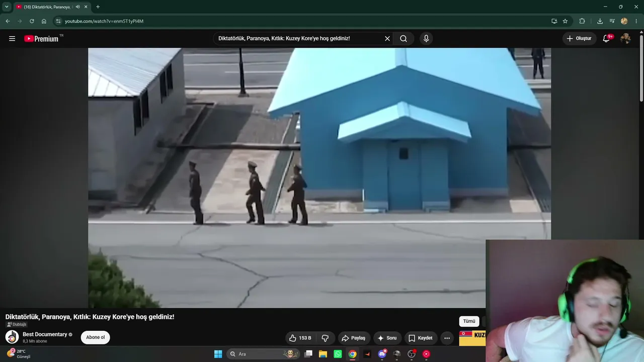
Task: Open the three-dot more actions menu
Action: click(447, 338)
